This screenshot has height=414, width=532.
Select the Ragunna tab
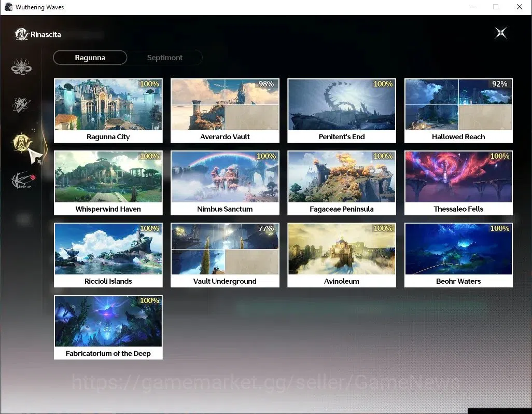(90, 58)
